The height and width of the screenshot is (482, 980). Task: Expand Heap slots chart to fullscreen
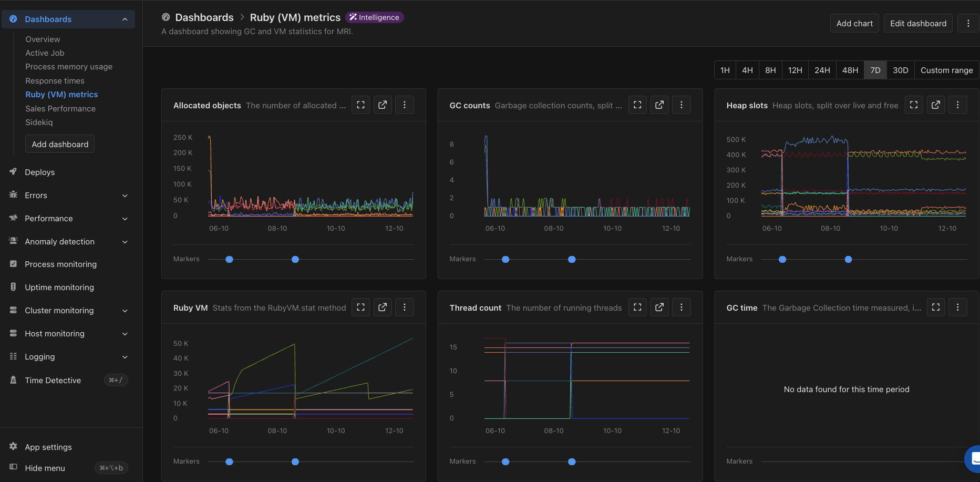tap(914, 105)
